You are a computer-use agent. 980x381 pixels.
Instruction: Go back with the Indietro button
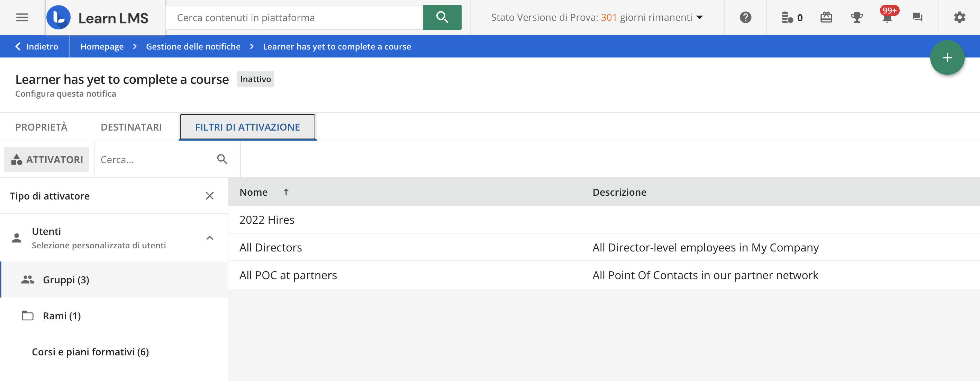[x=37, y=46]
